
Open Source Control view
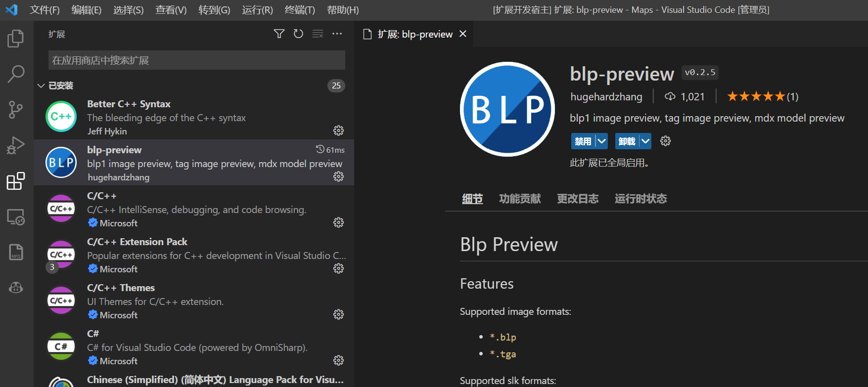[16, 110]
